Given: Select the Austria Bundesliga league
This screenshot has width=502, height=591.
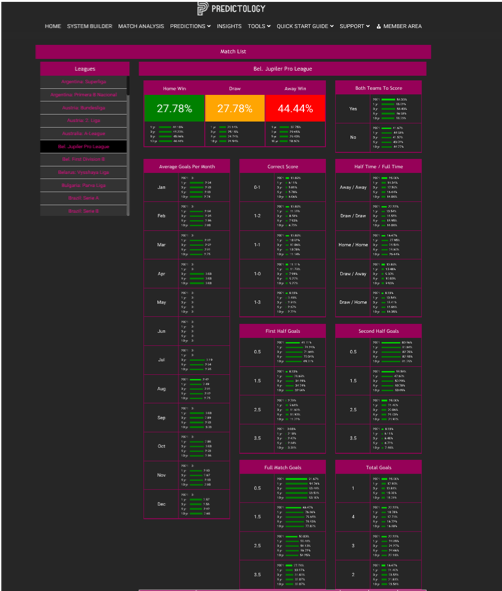Looking at the screenshot, I should pos(84,108).
